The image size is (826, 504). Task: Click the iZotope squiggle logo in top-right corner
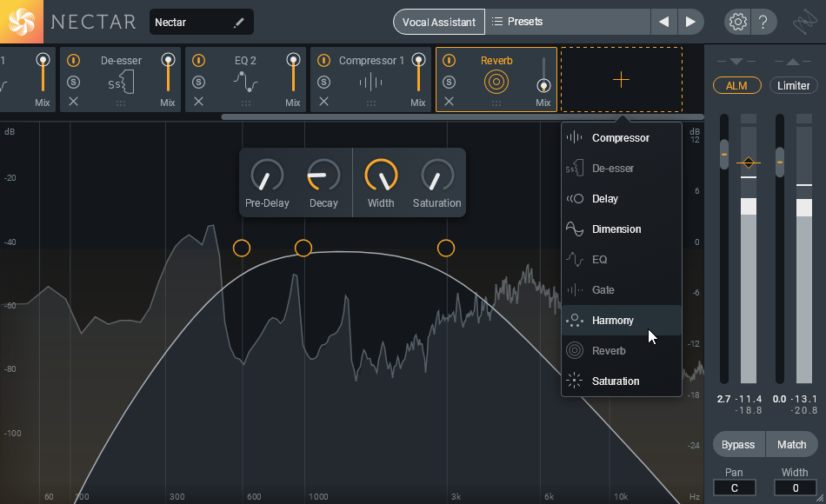805,22
